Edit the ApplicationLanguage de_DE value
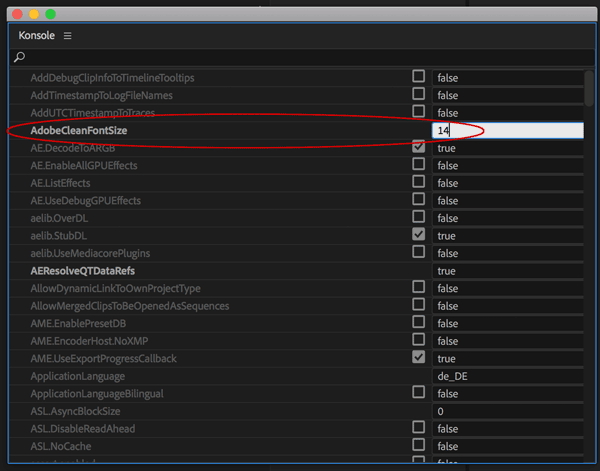Viewport: 600px width, 471px height. click(507, 376)
